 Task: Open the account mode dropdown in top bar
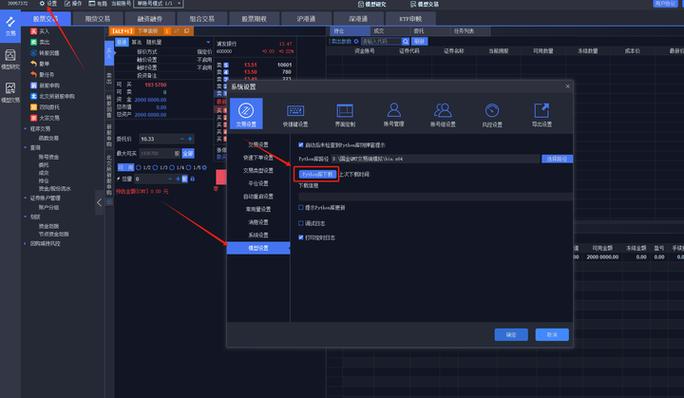pos(158,3)
